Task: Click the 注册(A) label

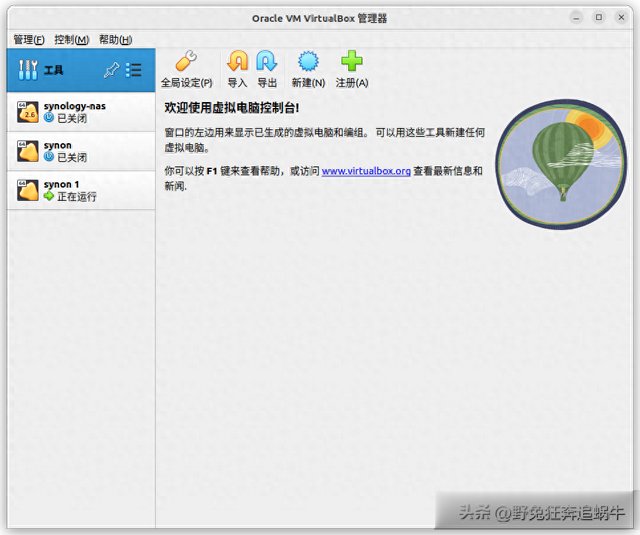Action: 352,83
